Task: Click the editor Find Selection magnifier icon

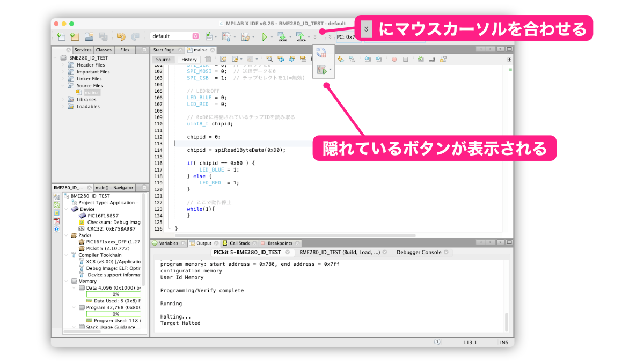Action: pyautogui.click(x=269, y=59)
